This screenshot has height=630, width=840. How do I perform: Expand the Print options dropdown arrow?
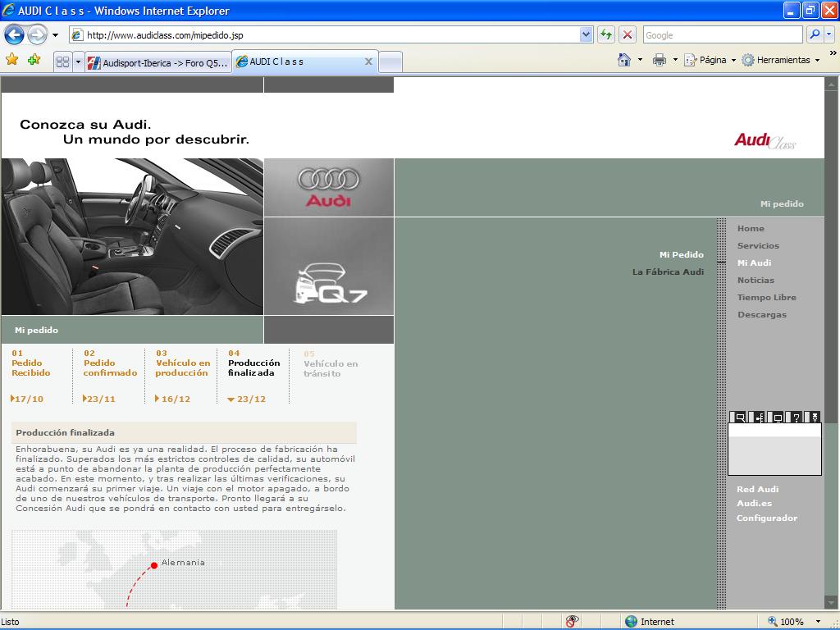675,60
